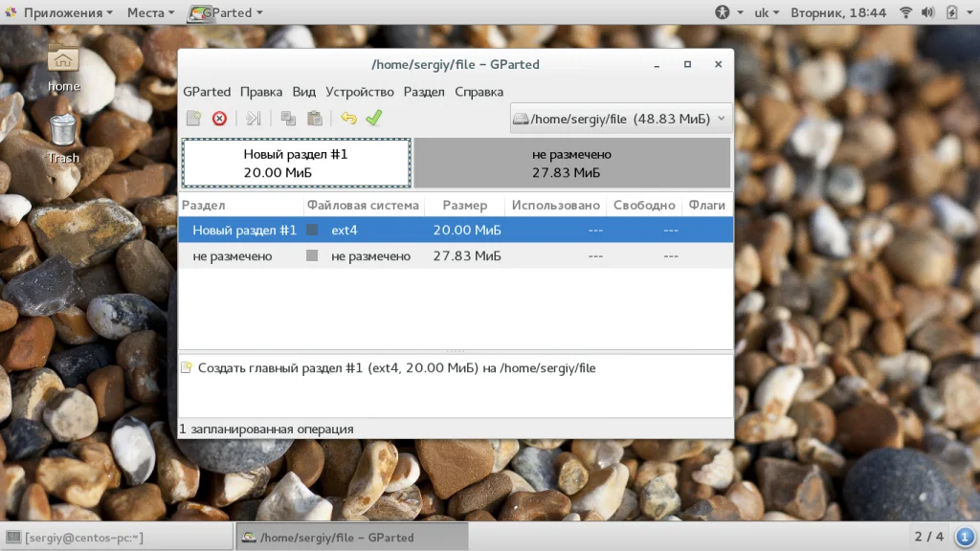Open the Раздел menu
Viewport: 980px width, 551px height.
[424, 92]
